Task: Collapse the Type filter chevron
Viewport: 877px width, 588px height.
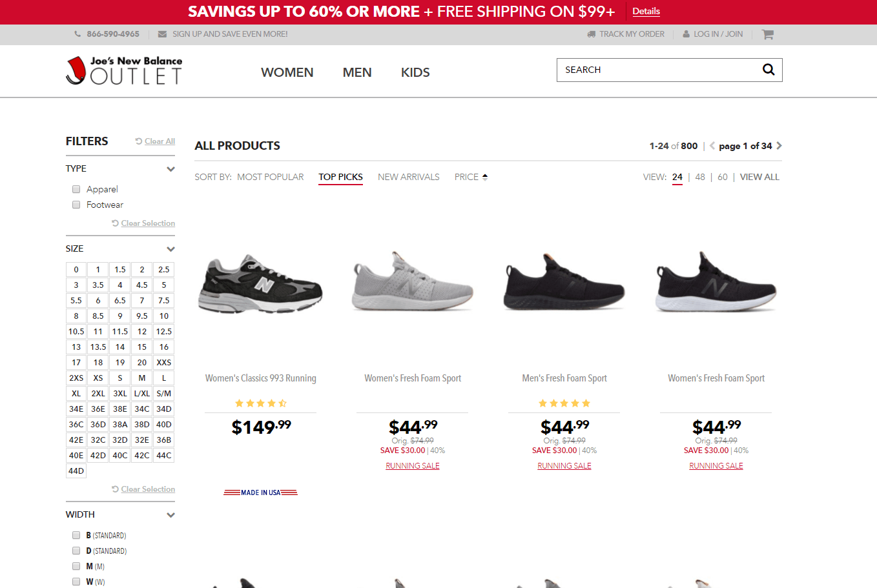Action: pyautogui.click(x=170, y=169)
